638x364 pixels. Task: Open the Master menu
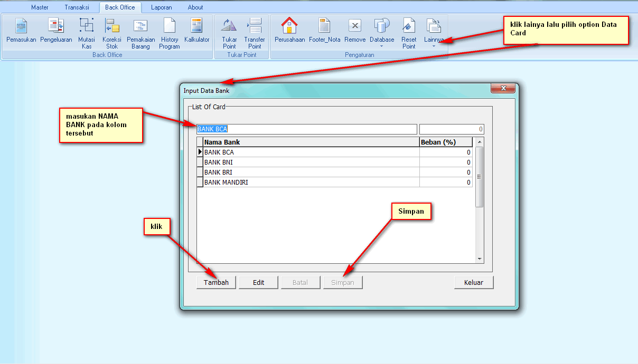click(40, 7)
